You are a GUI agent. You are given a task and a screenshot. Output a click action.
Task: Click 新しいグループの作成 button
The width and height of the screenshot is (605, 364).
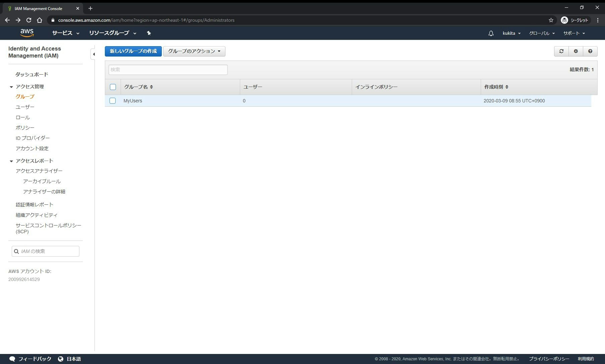[x=133, y=51]
